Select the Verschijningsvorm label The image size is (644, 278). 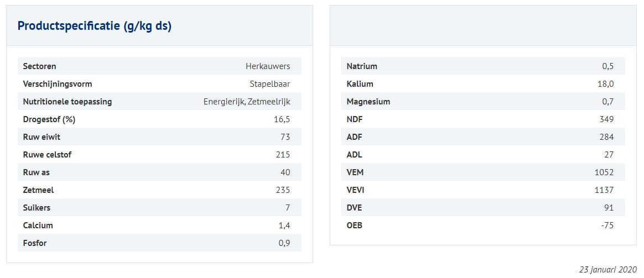57,84
